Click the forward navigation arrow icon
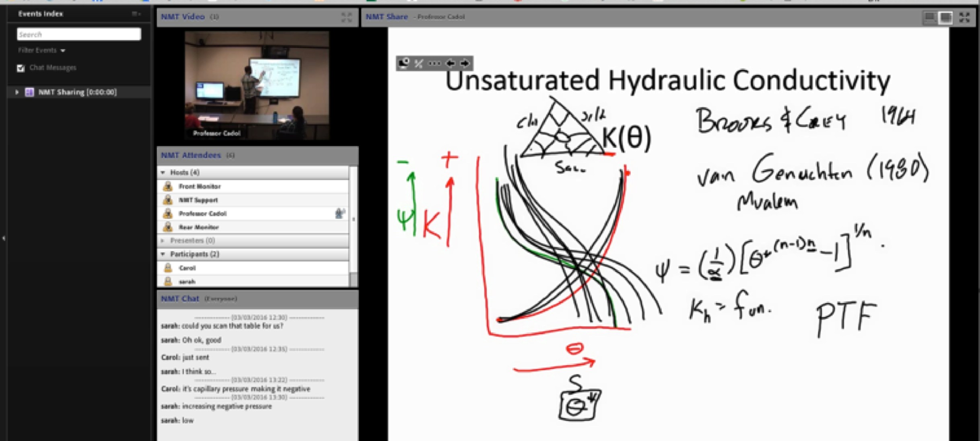 (x=465, y=63)
